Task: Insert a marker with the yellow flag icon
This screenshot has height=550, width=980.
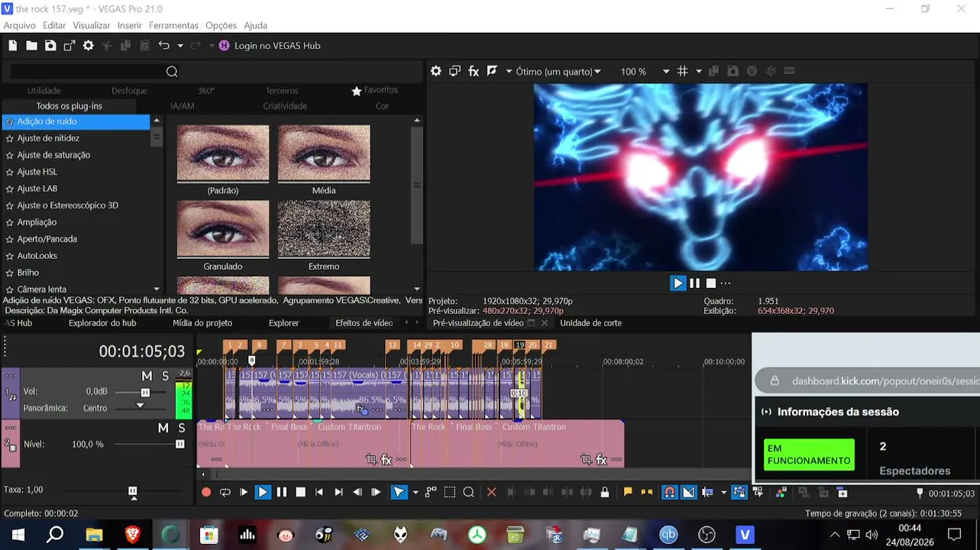Action: tap(628, 493)
